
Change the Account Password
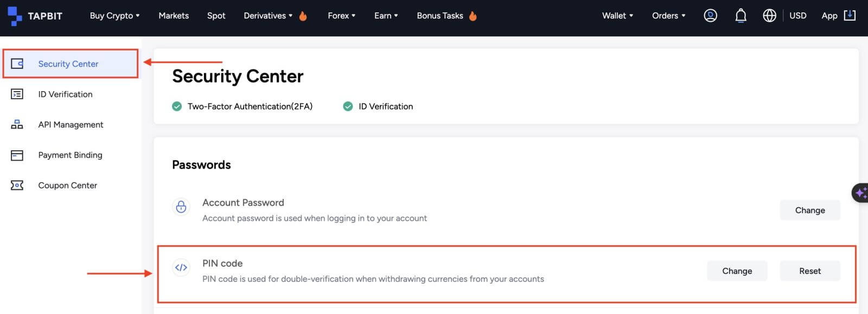[810, 210]
